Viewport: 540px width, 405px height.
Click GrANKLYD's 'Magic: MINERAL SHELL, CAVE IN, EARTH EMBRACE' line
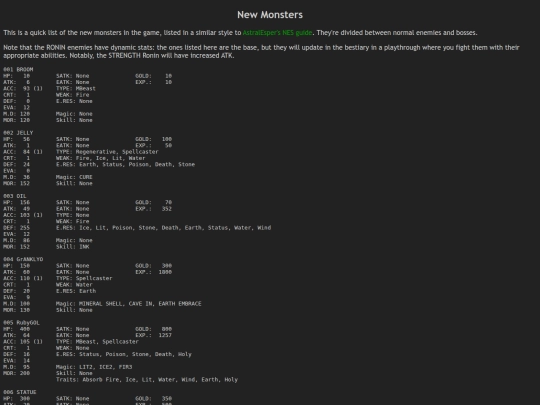[129, 304]
